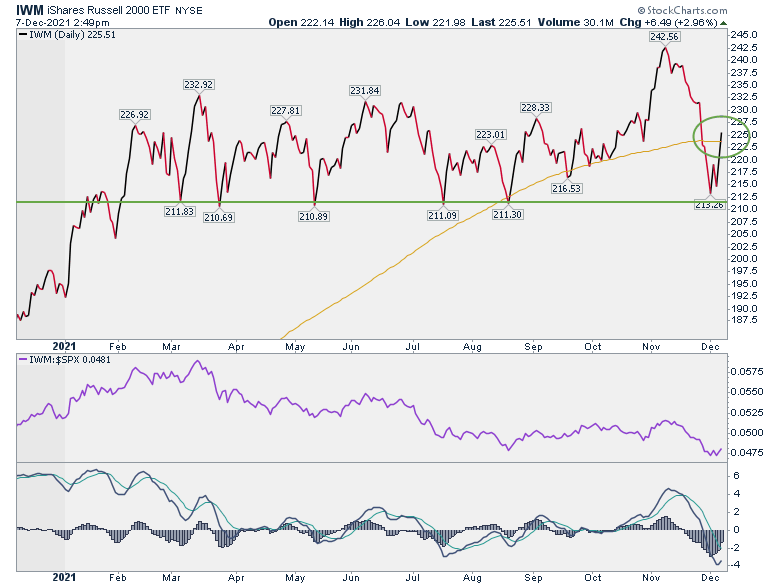Image resolution: width=780 pixels, height=586 pixels.
Task: Click the Dec label on bottom MACD axis
Action: 710,578
